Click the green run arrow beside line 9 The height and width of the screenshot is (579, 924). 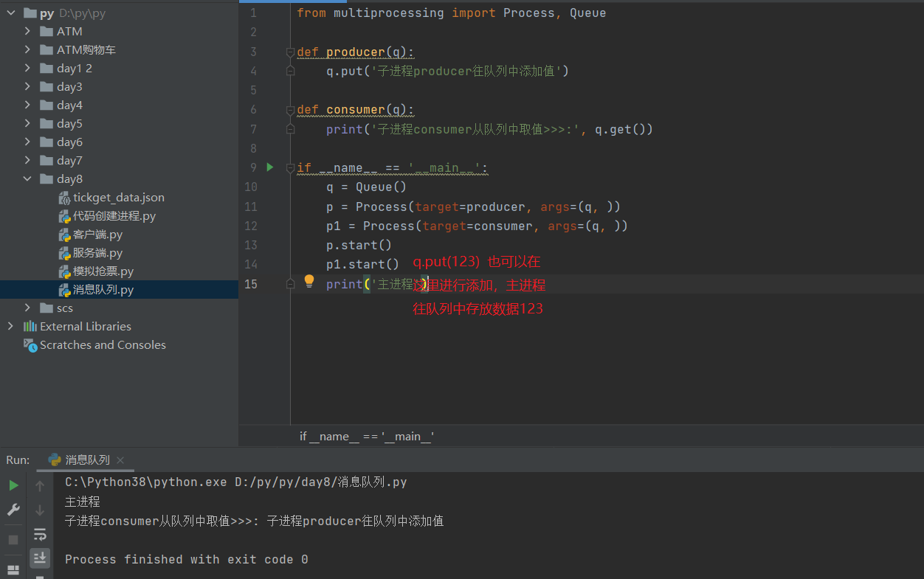270,167
